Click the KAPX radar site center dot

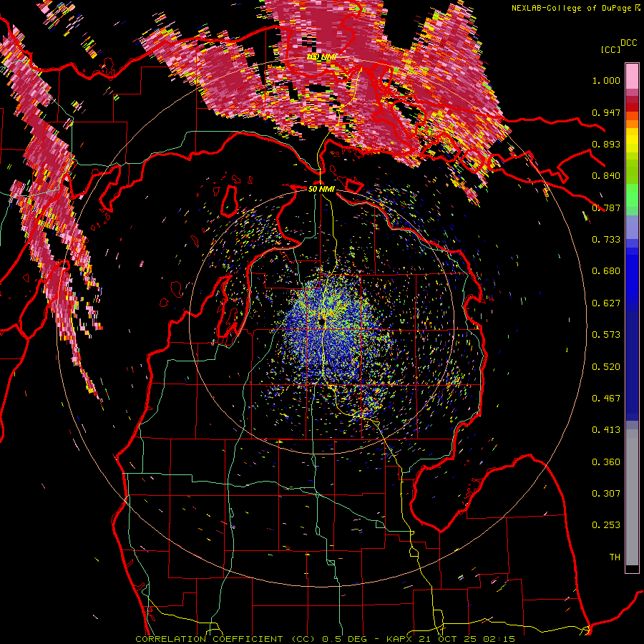[x=321, y=321]
